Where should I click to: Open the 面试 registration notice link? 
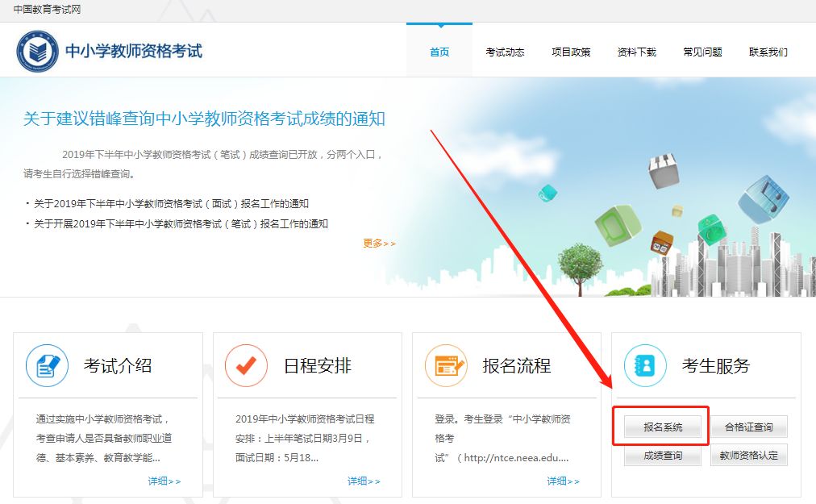(171, 204)
